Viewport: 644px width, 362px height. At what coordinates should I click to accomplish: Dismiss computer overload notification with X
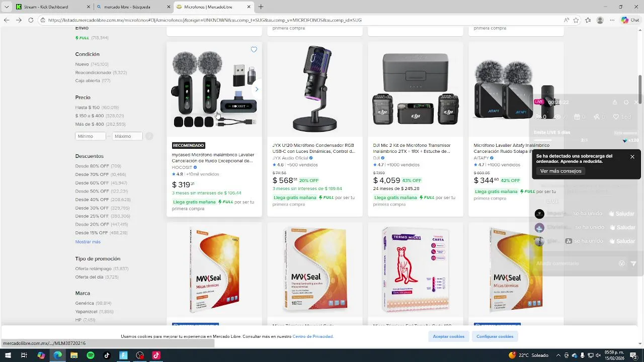(x=632, y=157)
